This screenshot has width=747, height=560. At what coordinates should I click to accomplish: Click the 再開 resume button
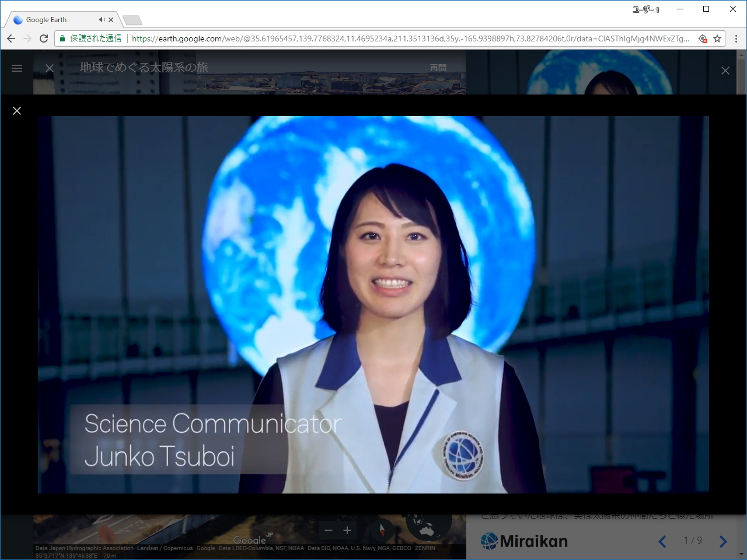(438, 68)
